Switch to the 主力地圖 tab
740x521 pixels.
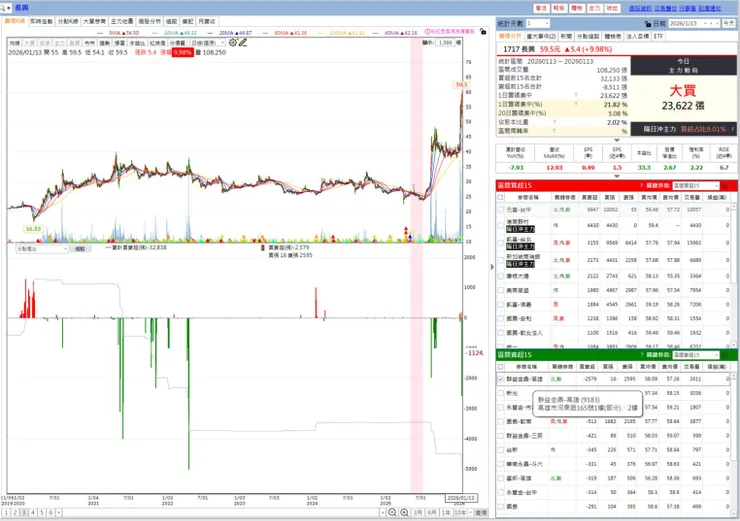(x=122, y=21)
